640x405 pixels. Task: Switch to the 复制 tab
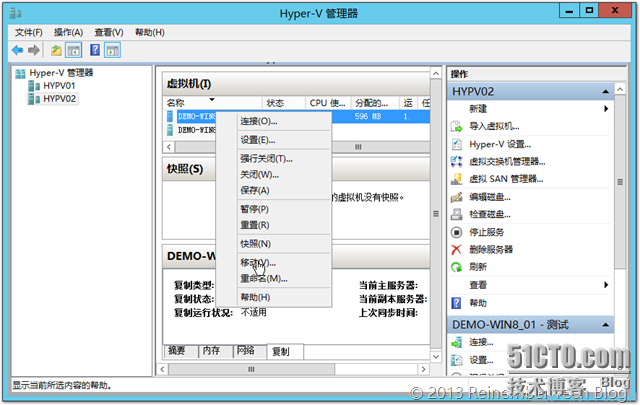pos(284,351)
